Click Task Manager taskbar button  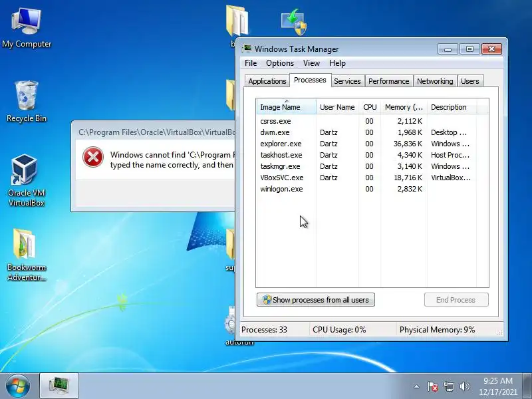pyautogui.click(x=59, y=386)
